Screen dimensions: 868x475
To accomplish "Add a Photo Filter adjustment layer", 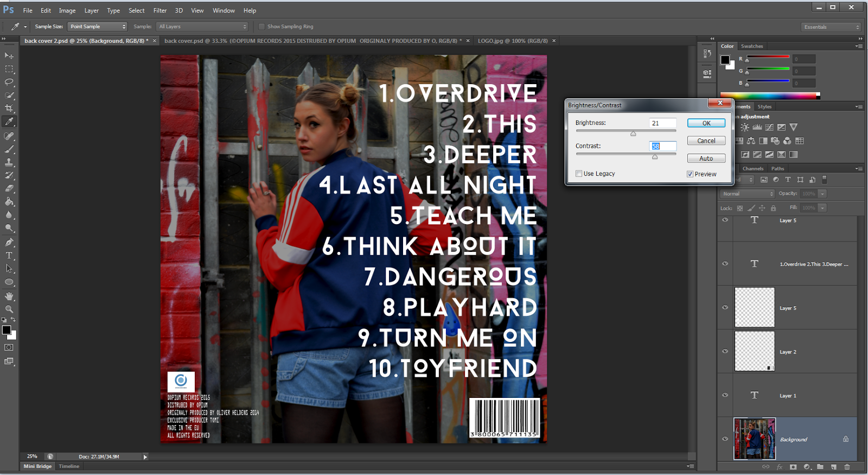I will (775, 141).
